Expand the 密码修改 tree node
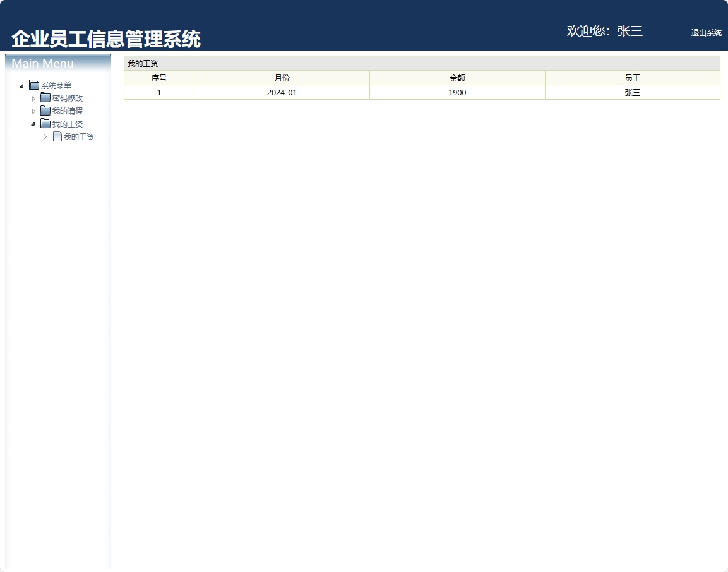The width and height of the screenshot is (728, 572). pos(35,98)
